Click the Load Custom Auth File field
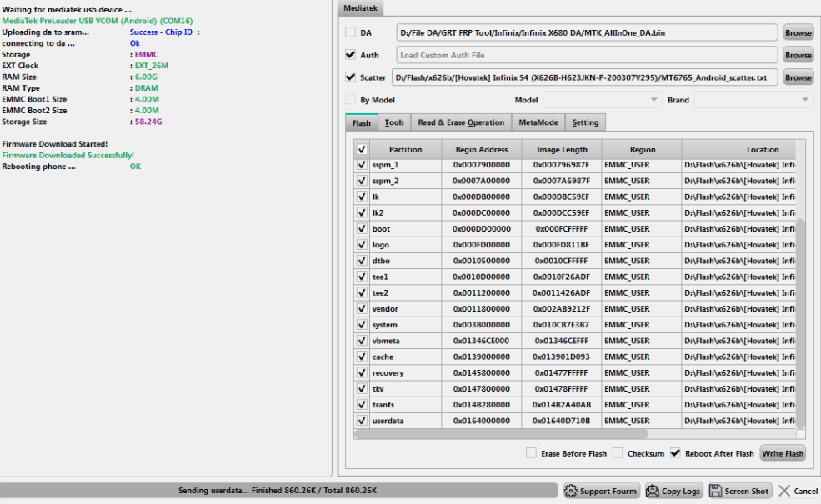The height and width of the screenshot is (504, 821). tap(587, 55)
